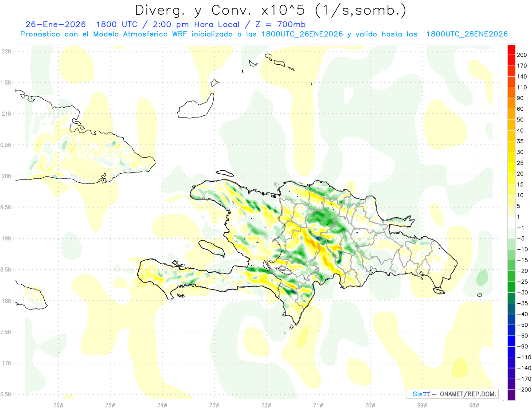Click the blue swatch between -60 and -90
Viewport: 532px width, 411px height.
point(511,341)
